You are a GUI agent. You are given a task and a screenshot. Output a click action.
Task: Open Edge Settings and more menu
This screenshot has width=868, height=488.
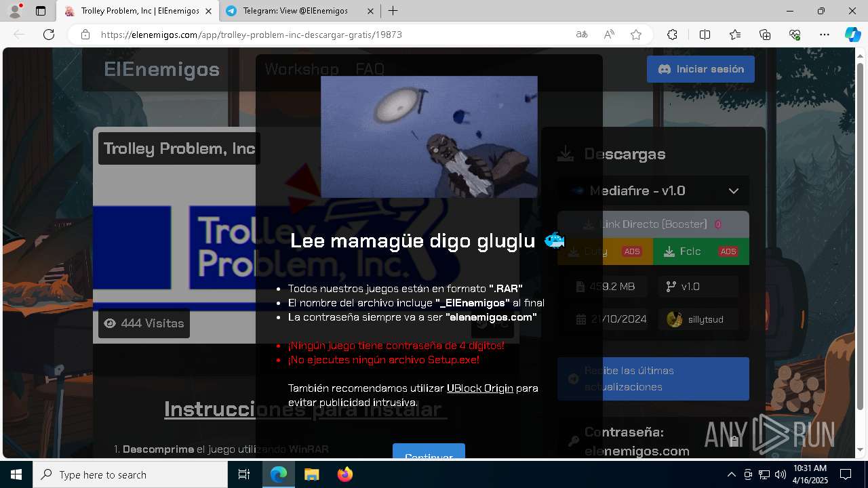pyautogui.click(x=825, y=35)
